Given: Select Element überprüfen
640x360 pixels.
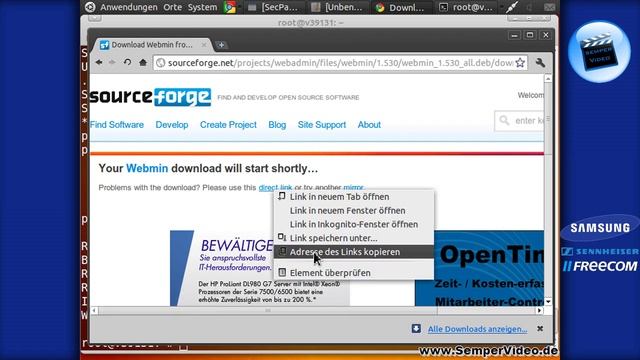Looking at the screenshot, I should tap(354, 273).
